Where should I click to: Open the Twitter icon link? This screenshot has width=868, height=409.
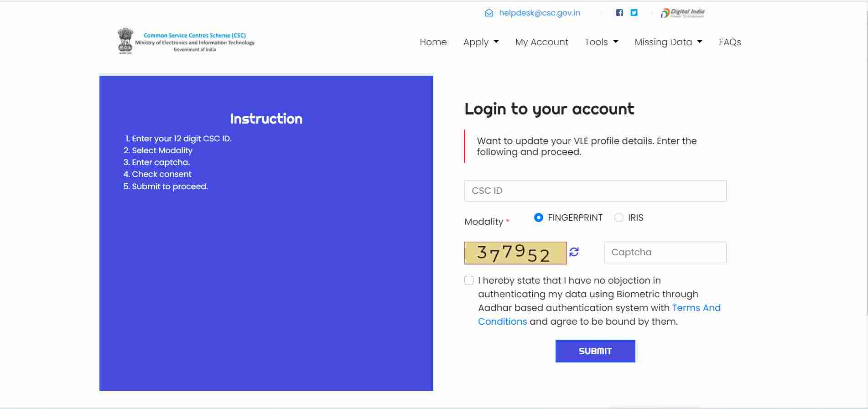pos(634,13)
